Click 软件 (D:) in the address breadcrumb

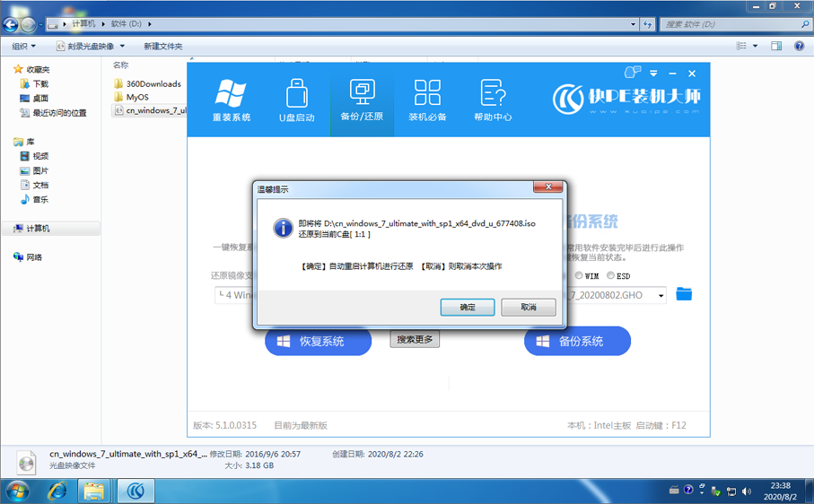click(127, 24)
